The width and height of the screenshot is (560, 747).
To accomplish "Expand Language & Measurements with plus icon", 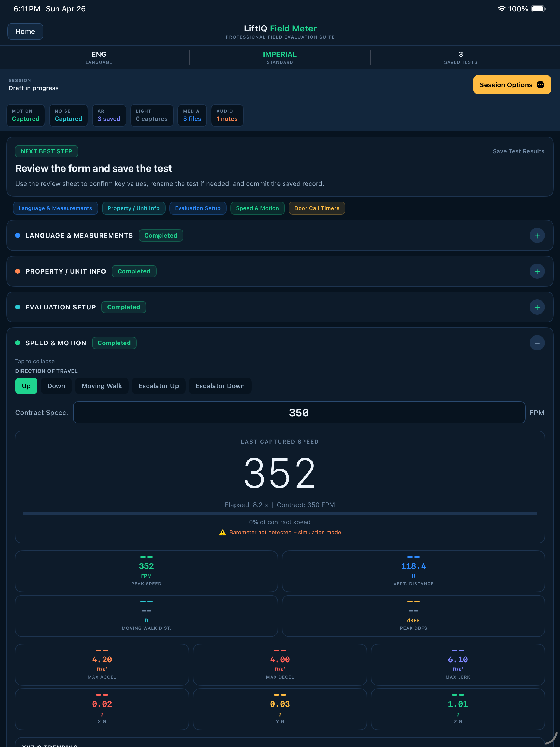I will pyautogui.click(x=537, y=236).
